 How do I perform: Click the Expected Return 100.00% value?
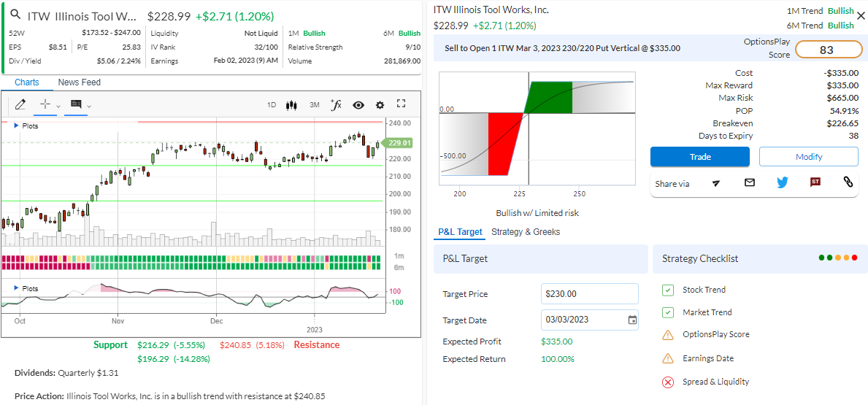click(x=558, y=359)
